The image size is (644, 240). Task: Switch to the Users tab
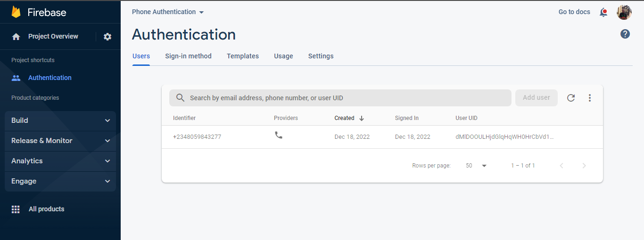click(141, 56)
